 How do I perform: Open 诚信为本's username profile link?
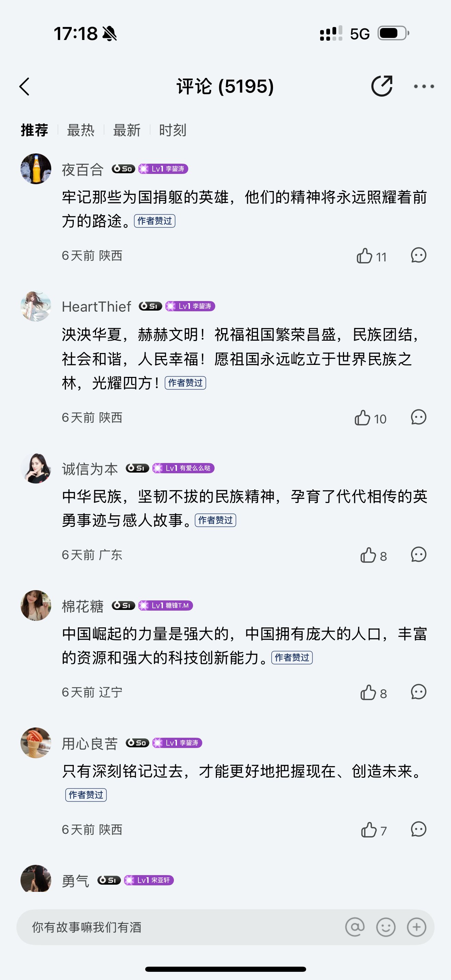[x=90, y=469]
